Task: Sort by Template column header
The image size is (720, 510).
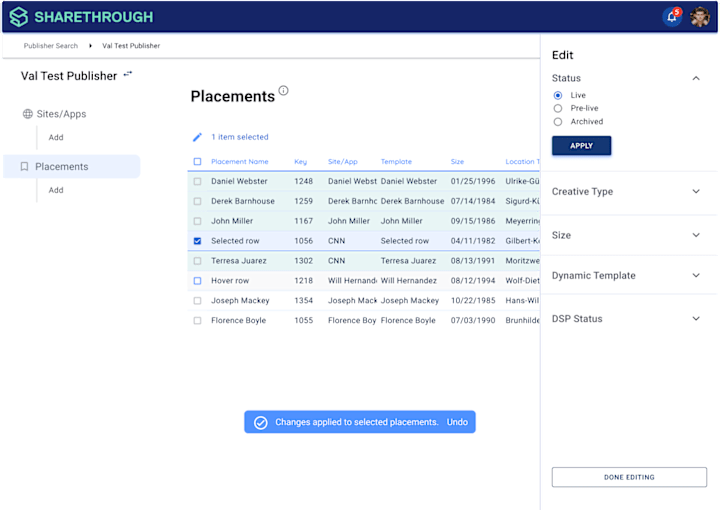Action: coord(396,162)
